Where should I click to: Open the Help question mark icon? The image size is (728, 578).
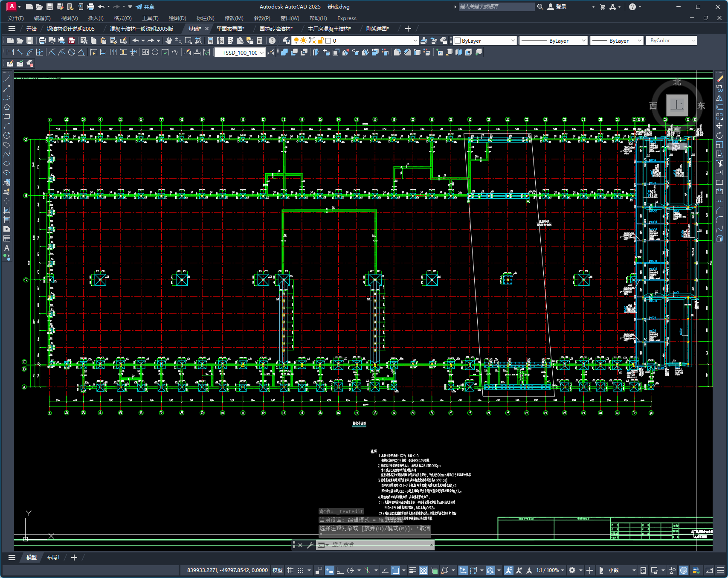point(272,41)
